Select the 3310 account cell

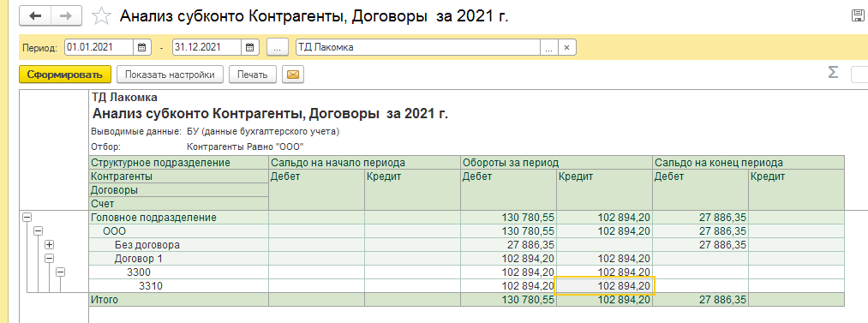pyautogui.click(x=178, y=286)
